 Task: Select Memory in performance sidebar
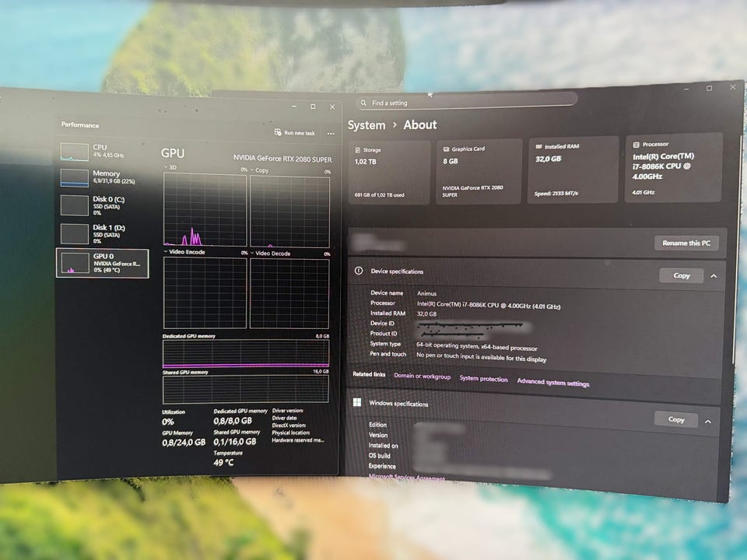pyautogui.click(x=103, y=177)
